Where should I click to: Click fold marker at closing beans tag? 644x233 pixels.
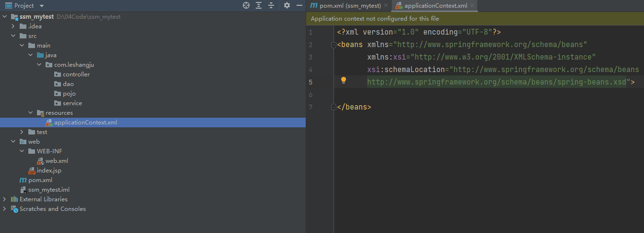point(334,107)
